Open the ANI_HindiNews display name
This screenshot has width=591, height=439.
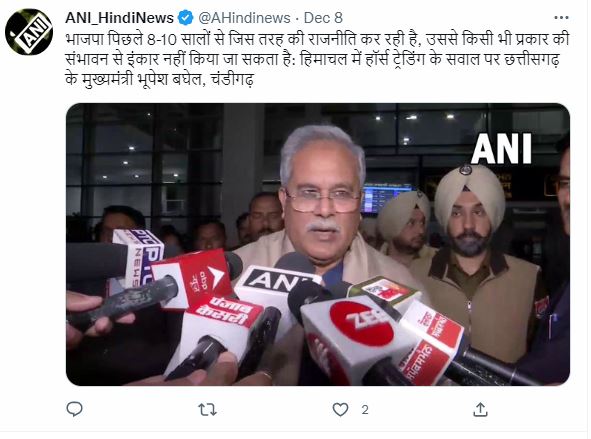coord(119,18)
